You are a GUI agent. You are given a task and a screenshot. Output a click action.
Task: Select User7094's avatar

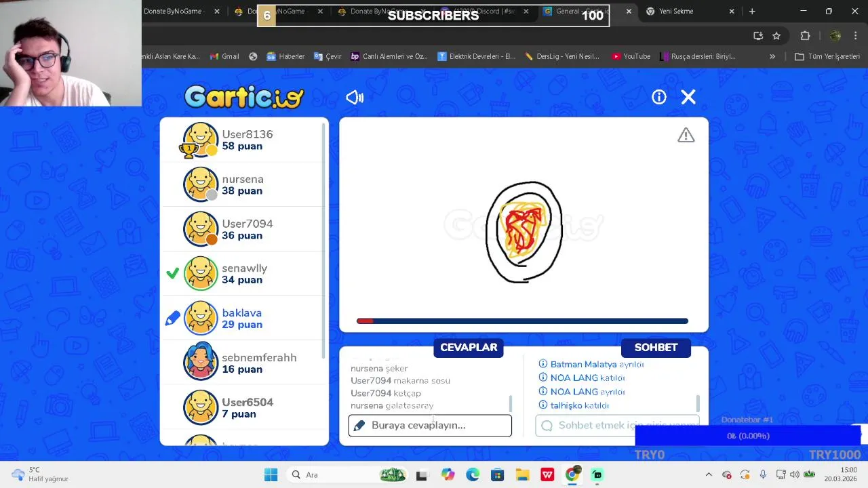[201, 229]
